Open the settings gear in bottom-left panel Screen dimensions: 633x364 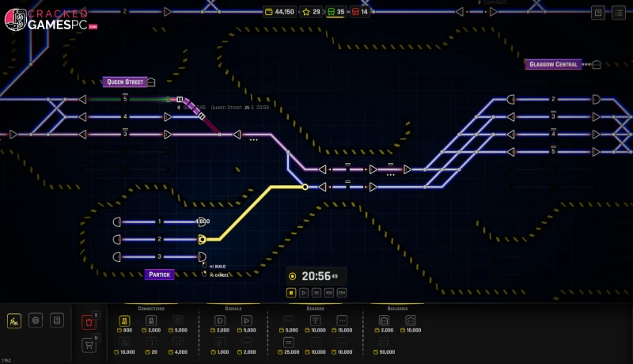point(35,320)
